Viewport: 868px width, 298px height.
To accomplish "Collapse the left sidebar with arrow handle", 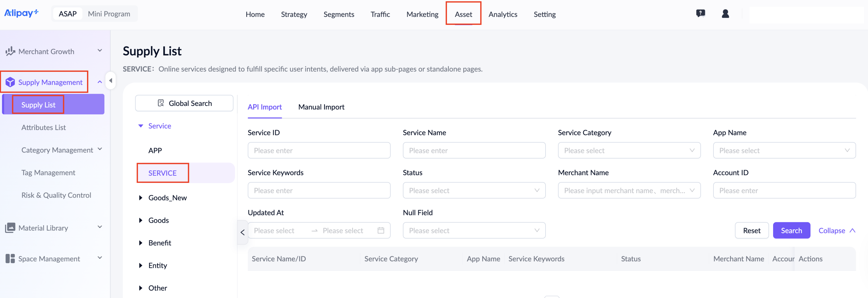I will coord(110,81).
